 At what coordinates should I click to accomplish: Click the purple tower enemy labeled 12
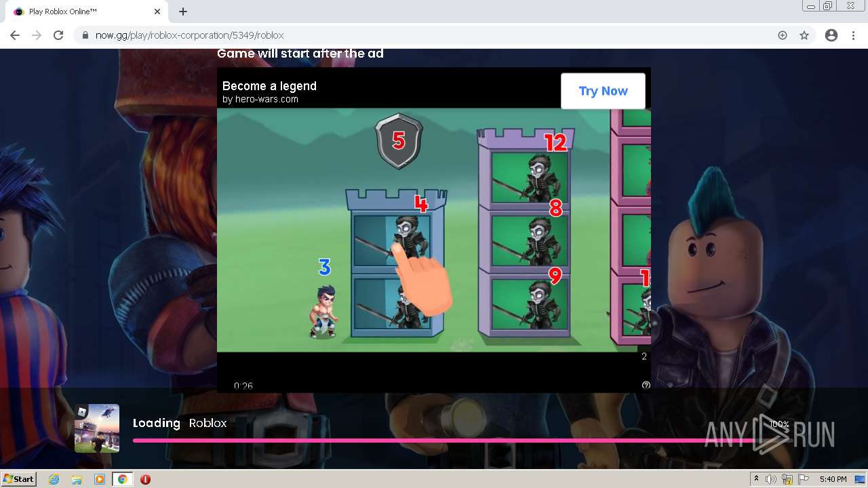(x=530, y=178)
